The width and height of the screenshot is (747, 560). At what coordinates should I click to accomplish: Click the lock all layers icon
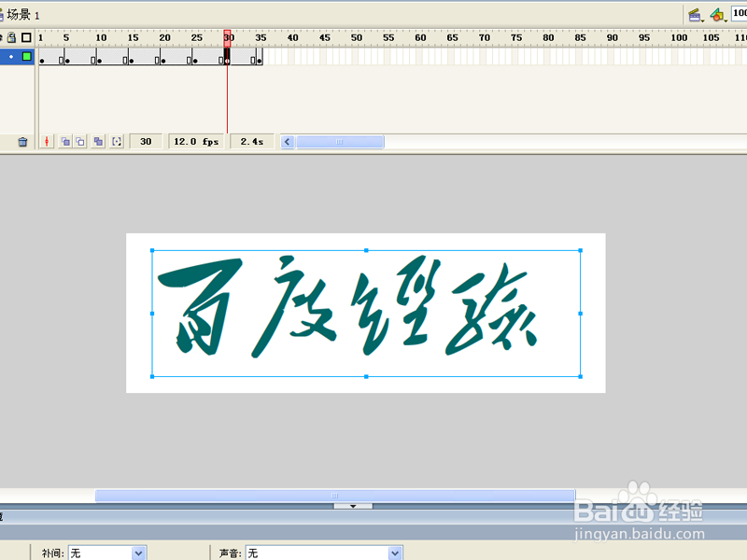click(11, 37)
